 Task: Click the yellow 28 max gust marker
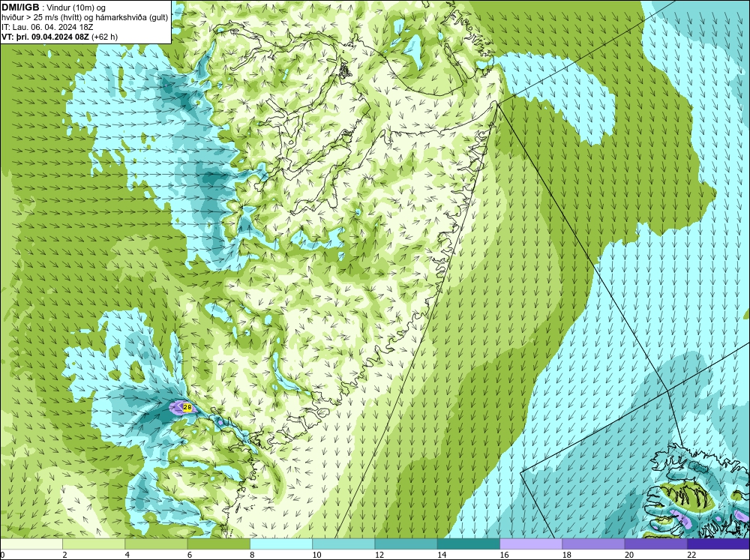click(x=187, y=408)
